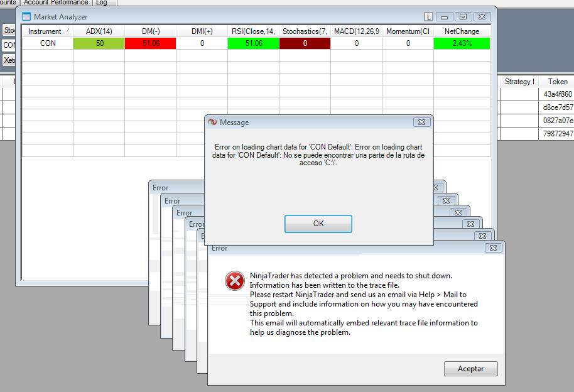
Task: Click the Strategy column header in background grid
Action: (519, 81)
